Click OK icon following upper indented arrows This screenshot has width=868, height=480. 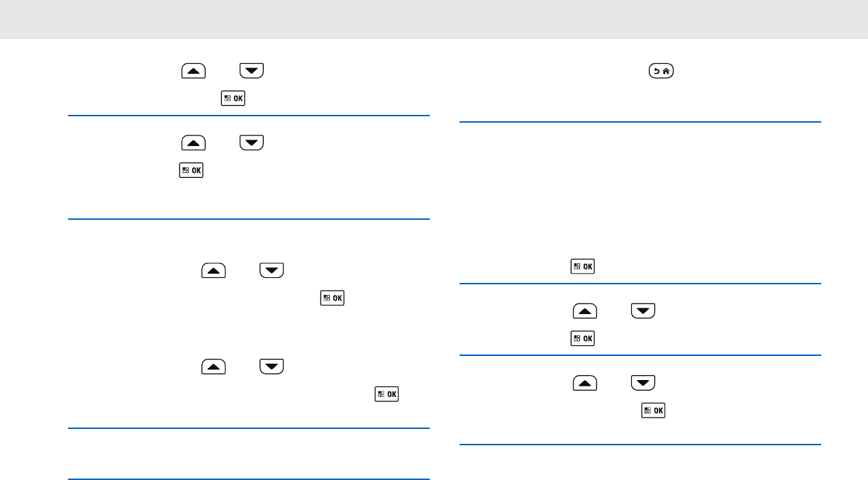click(x=333, y=298)
